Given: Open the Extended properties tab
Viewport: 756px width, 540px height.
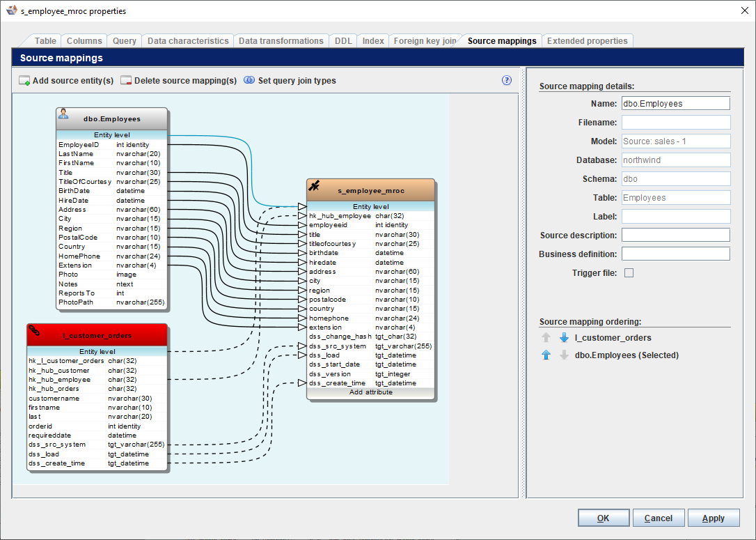Looking at the screenshot, I should click(x=587, y=41).
